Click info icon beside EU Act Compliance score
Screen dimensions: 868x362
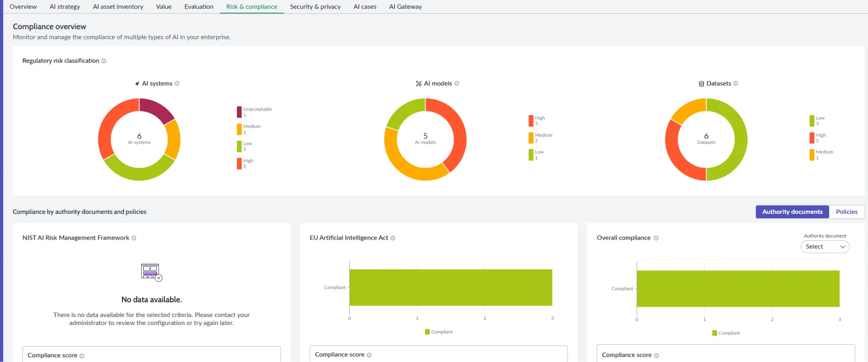tap(369, 355)
